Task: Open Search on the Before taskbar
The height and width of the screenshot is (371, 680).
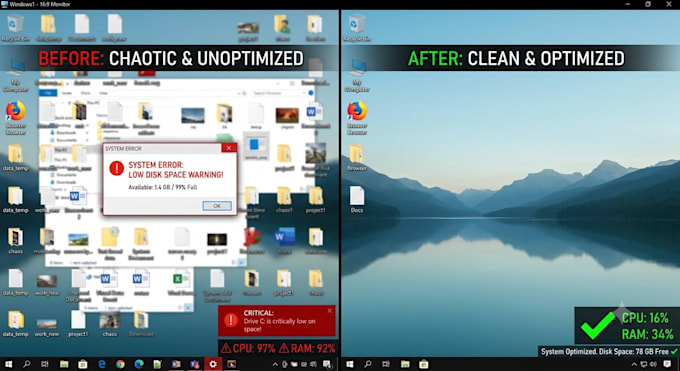Action: (x=26, y=364)
